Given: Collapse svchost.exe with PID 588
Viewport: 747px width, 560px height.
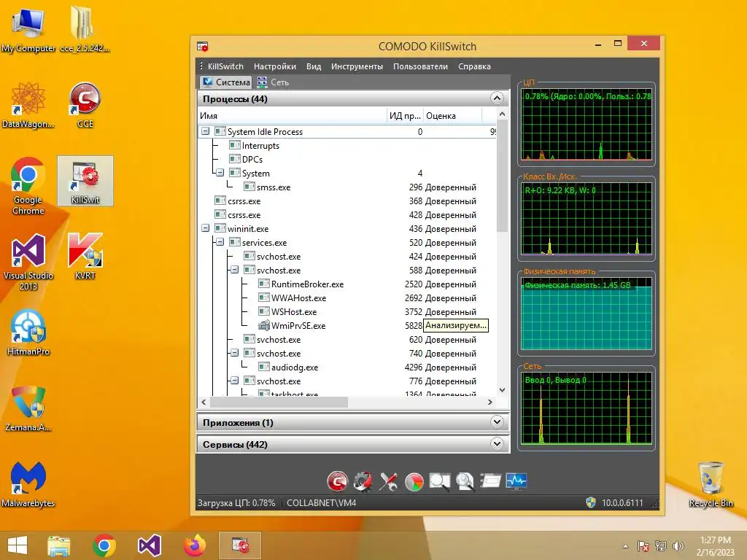Looking at the screenshot, I should point(234,270).
